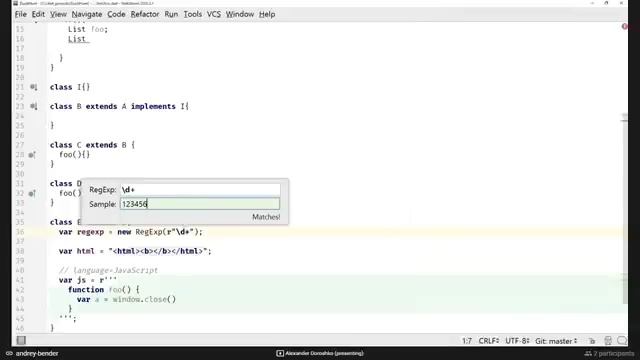Open the Window menu

click(240, 14)
